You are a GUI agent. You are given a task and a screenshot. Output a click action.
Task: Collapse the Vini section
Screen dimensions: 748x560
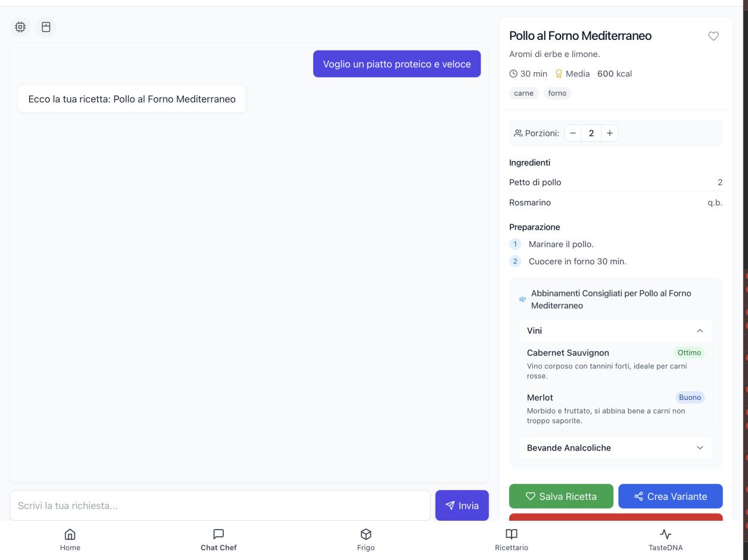700,330
